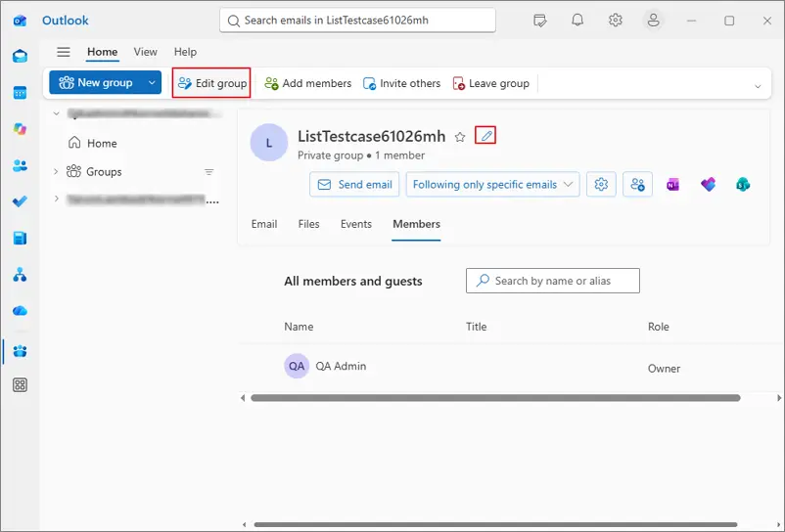Screen dimensions: 785x532
Task: Favorite the group with the star icon
Action: tap(460, 137)
